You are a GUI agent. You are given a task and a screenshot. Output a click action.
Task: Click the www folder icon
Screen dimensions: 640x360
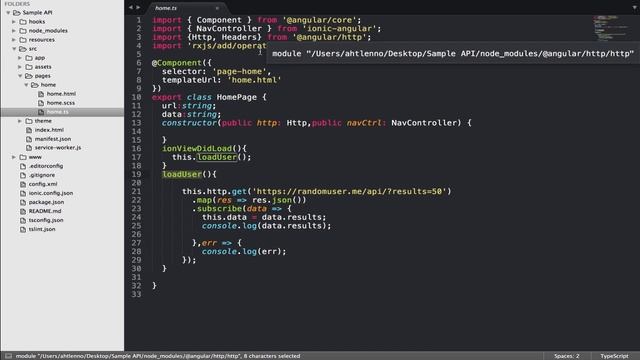23,157
